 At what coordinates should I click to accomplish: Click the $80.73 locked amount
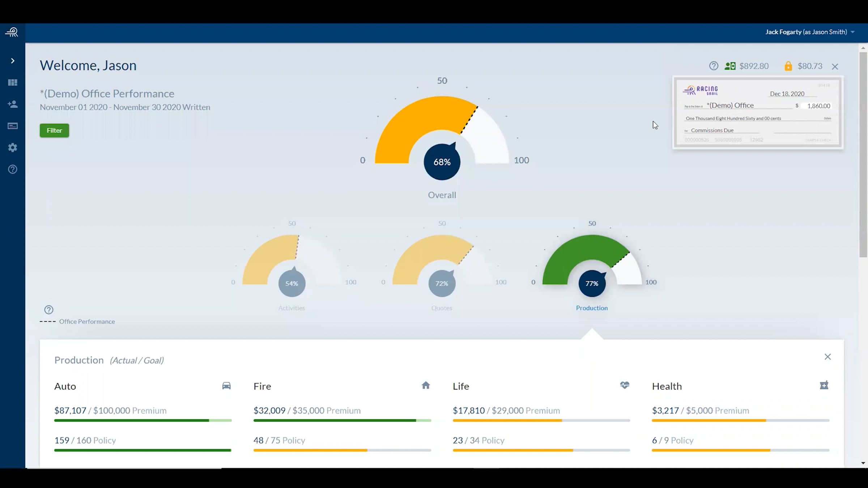click(810, 66)
